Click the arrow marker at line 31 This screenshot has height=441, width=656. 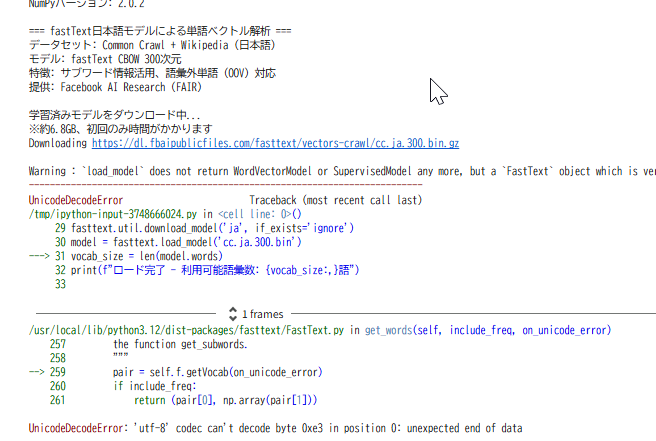pos(41,256)
